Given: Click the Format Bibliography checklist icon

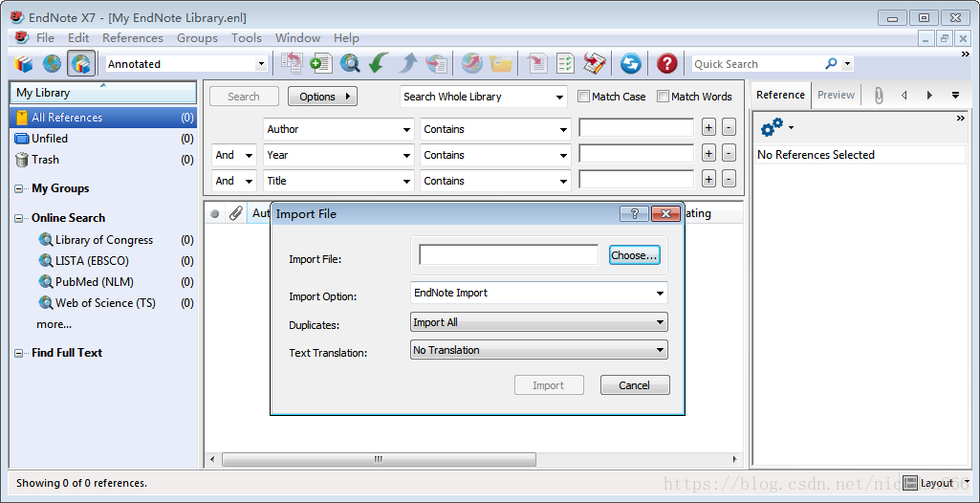Looking at the screenshot, I should (566, 63).
